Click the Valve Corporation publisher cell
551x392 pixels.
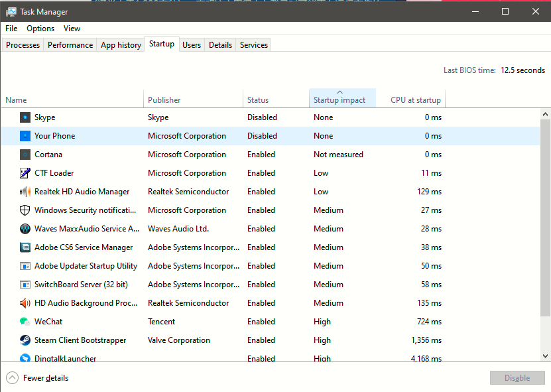point(179,340)
